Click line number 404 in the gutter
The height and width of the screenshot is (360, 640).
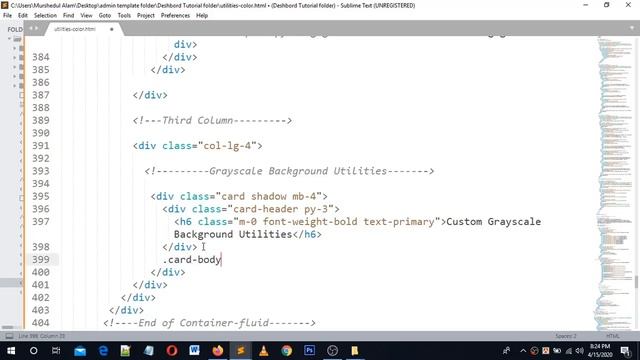pos(41,323)
